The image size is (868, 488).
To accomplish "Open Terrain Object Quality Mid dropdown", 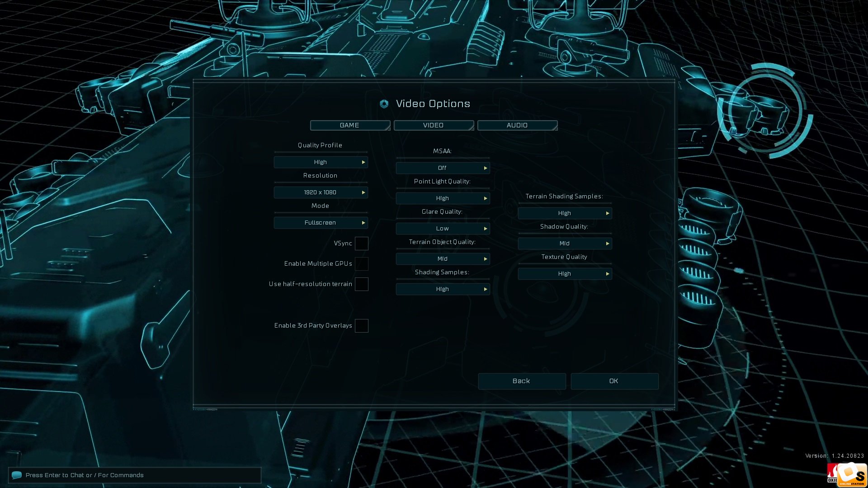I will (x=443, y=259).
